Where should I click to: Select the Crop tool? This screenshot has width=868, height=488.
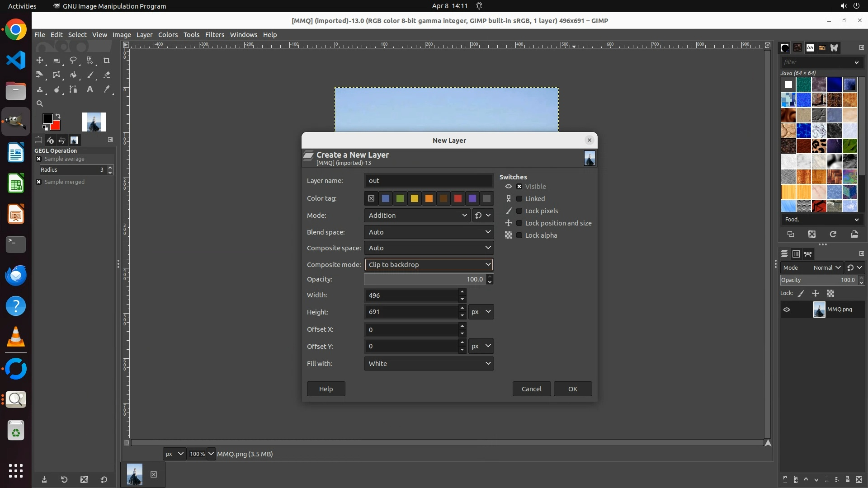point(107,61)
